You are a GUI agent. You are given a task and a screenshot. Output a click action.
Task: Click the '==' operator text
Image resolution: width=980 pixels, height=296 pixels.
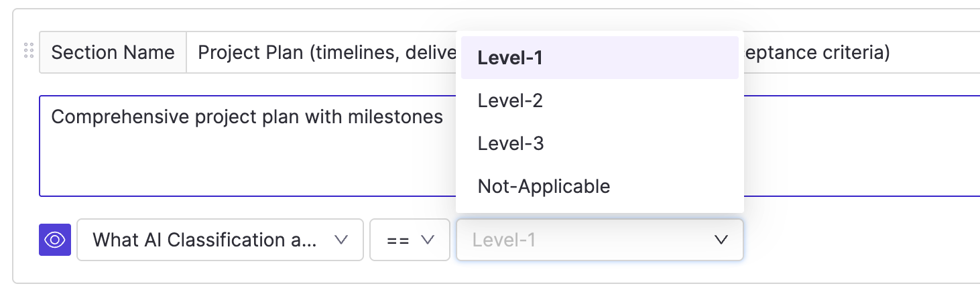pos(398,240)
